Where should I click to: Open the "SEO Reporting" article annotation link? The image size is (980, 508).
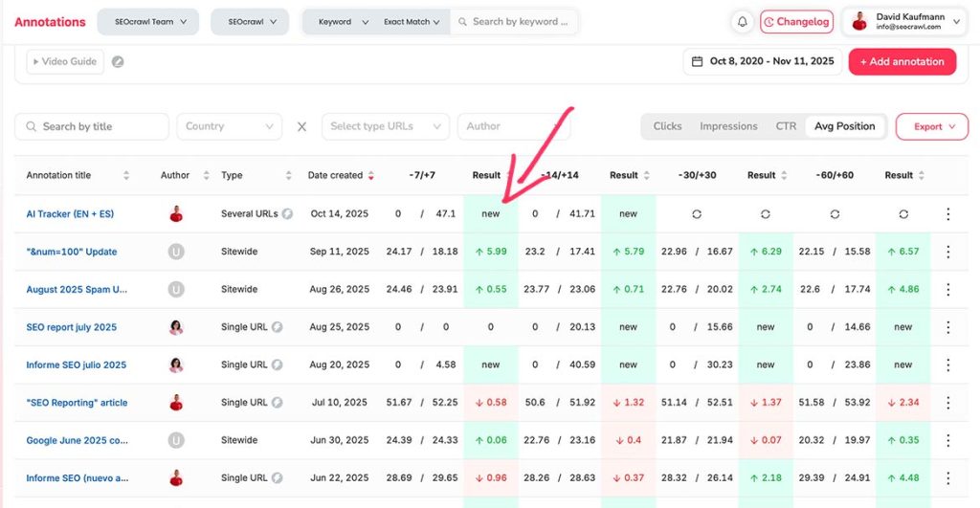click(77, 403)
